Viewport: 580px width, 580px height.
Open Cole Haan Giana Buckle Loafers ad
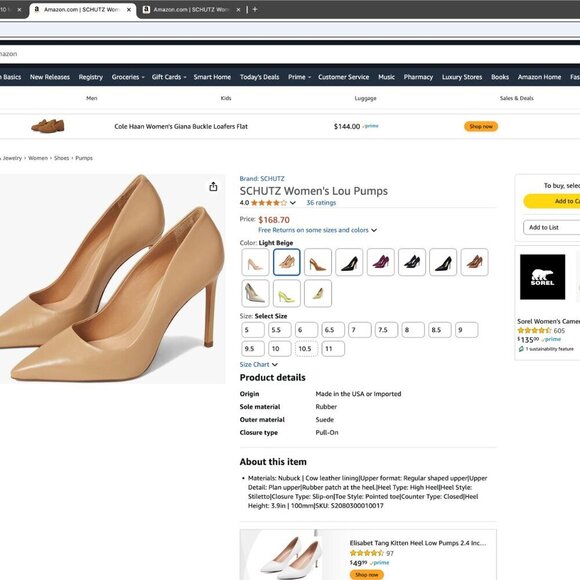coord(181,127)
